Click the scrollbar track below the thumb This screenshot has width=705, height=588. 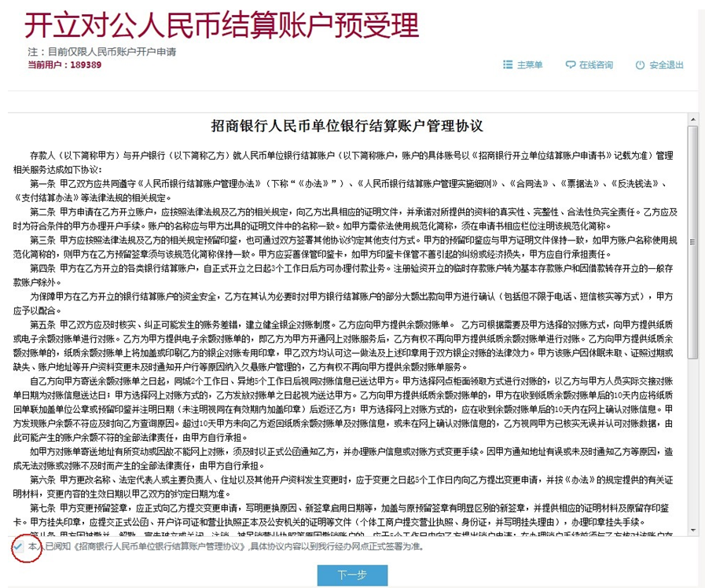click(x=692, y=440)
